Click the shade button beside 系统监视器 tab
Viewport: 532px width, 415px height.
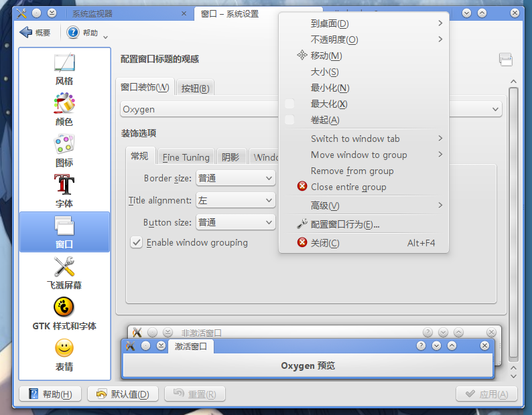point(52,13)
